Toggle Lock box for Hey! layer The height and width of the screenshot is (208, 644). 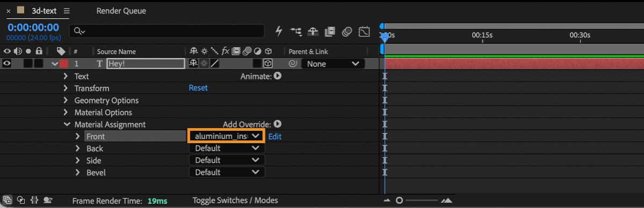39,64
